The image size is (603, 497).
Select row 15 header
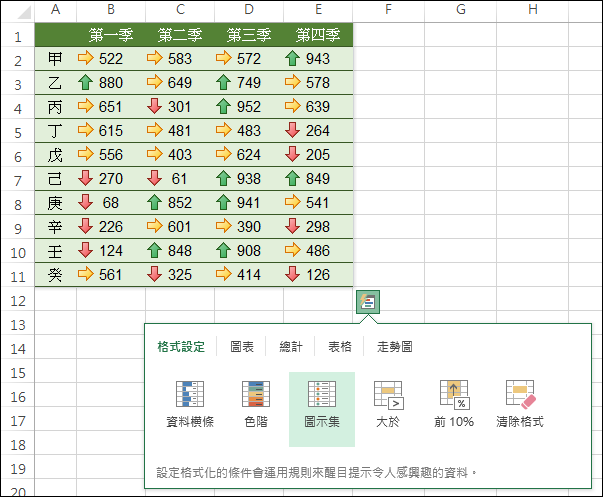(18, 372)
